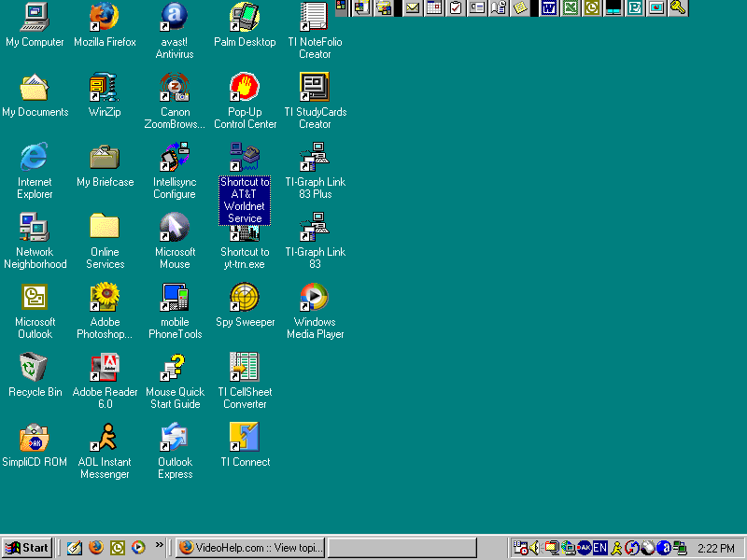Click the volume speaker tray icon
The height and width of the screenshot is (560, 747).
(x=534, y=548)
